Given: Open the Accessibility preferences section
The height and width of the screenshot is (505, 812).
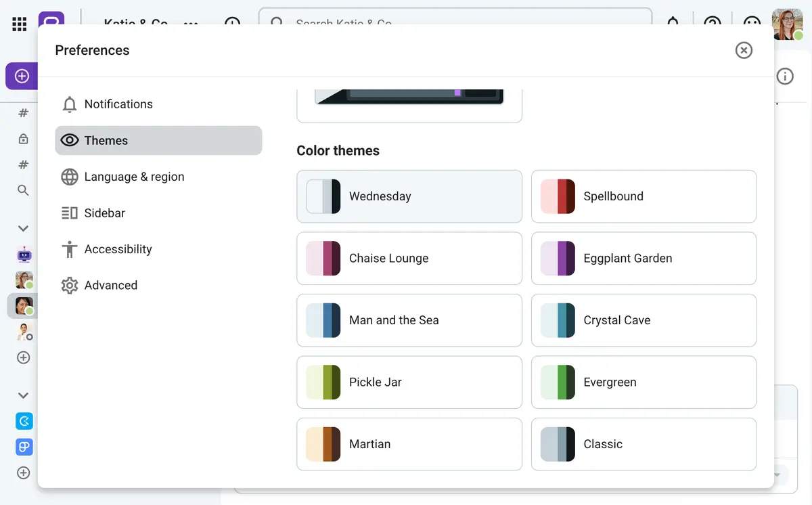Looking at the screenshot, I should click(118, 249).
